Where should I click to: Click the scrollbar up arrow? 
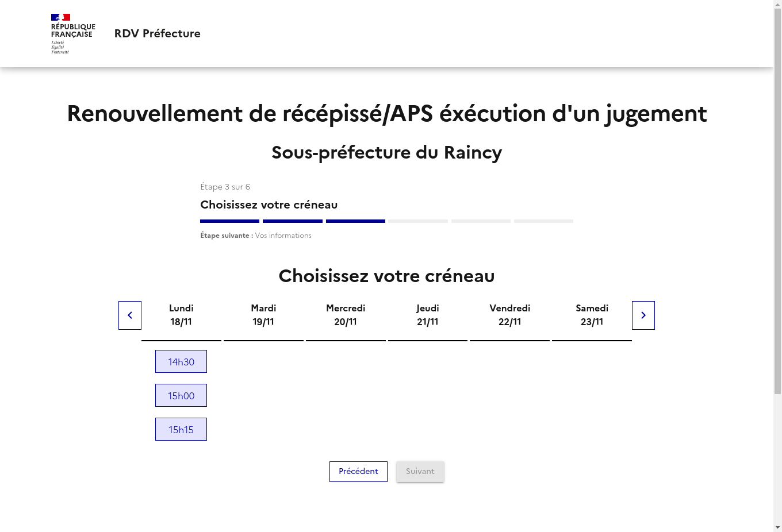pos(777,4)
